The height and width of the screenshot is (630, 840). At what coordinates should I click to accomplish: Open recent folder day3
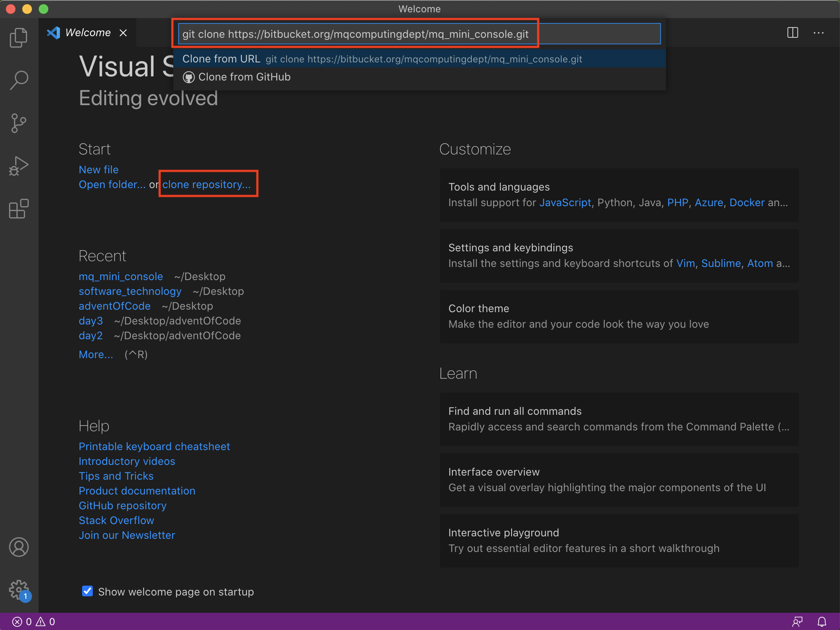pos(91,321)
